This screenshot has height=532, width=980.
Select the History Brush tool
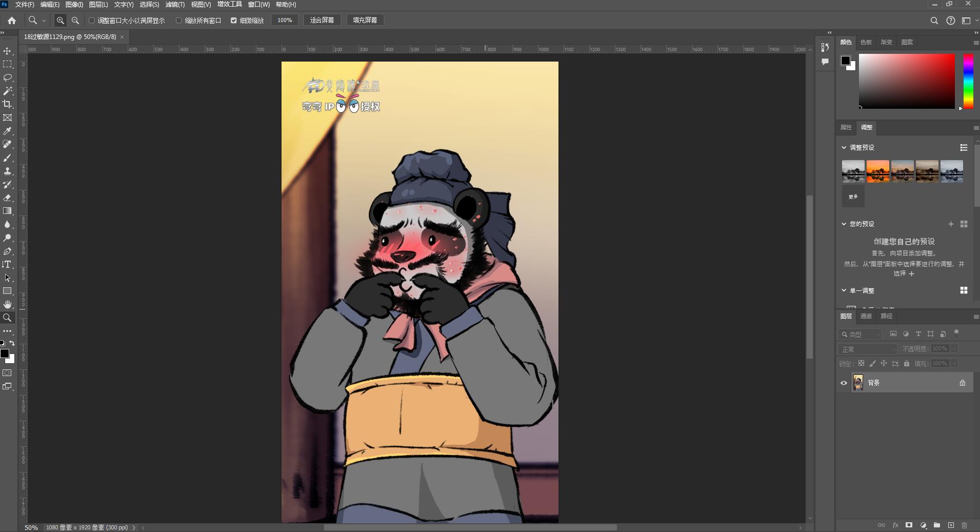coord(7,185)
